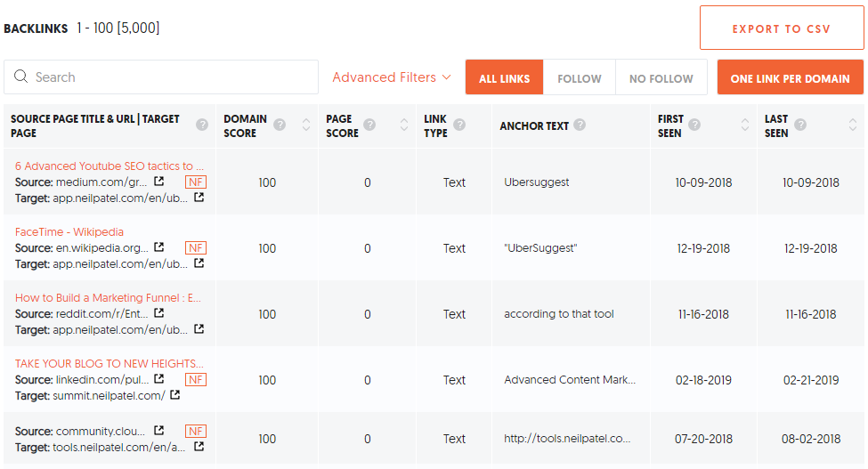Click 'Source: linkedin.com/pul...' text
The height and width of the screenshot is (469, 868).
tap(82, 379)
